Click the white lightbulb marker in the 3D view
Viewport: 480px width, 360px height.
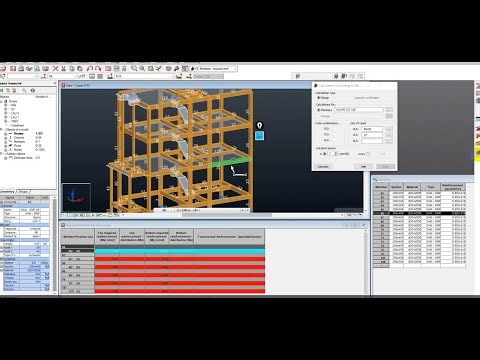[x=260, y=125]
